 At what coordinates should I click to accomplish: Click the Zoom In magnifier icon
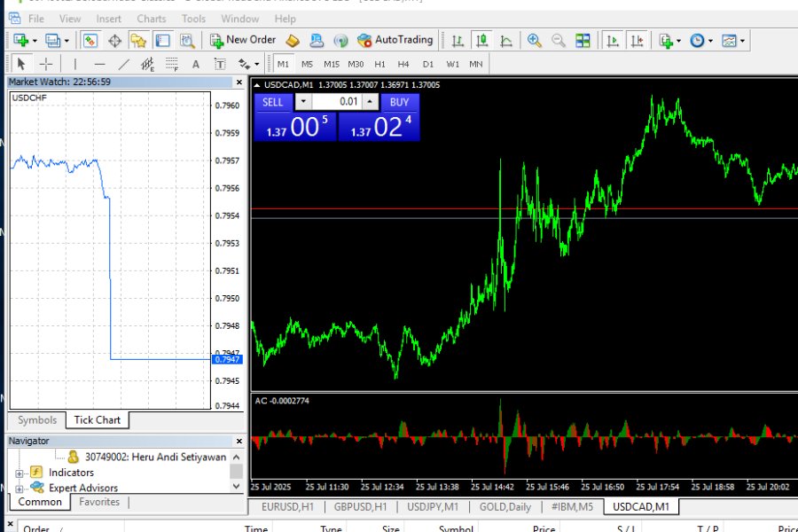click(x=534, y=40)
